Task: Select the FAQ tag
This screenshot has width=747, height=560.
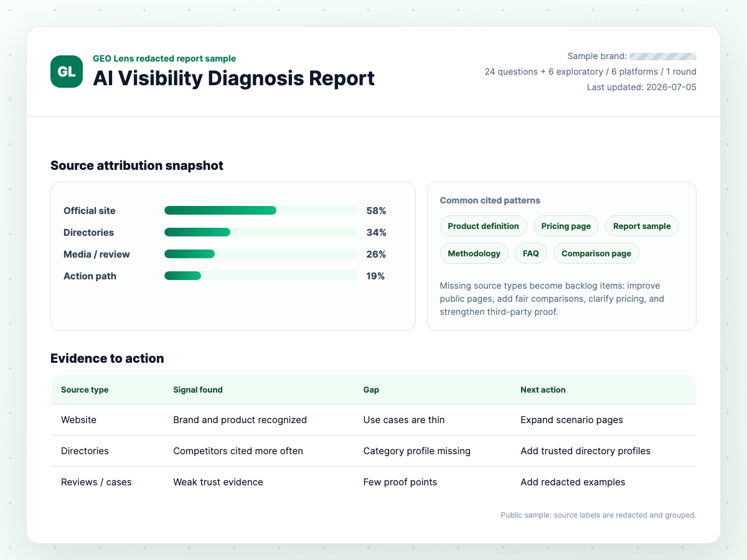Action: 531,253
